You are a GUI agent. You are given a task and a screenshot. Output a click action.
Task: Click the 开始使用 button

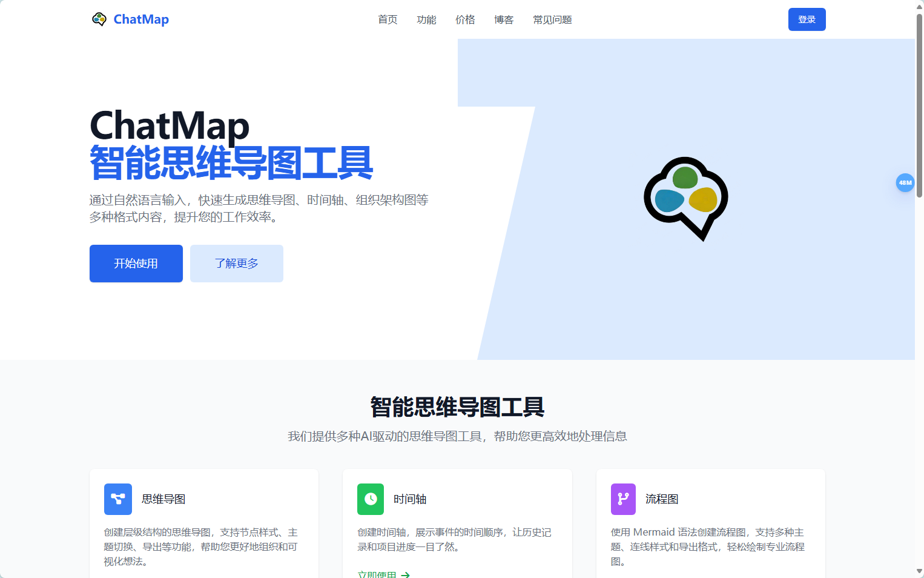tap(136, 264)
